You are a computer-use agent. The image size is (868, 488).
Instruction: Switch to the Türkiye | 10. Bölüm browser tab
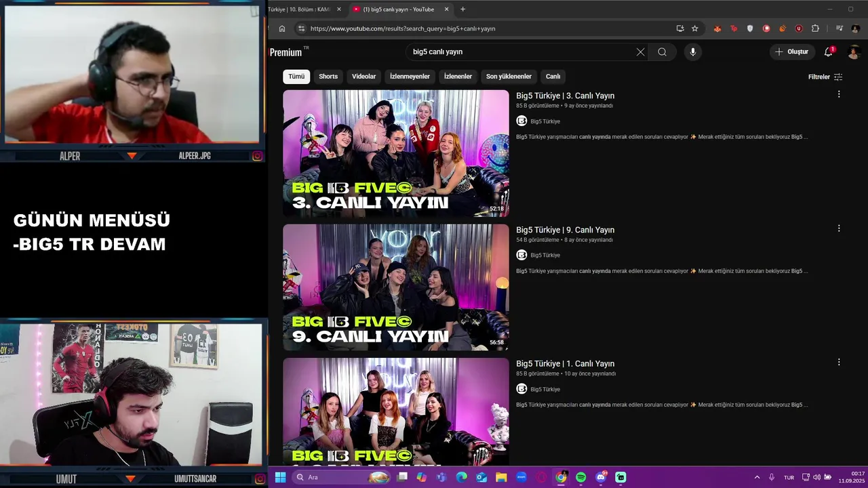(x=299, y=9)
